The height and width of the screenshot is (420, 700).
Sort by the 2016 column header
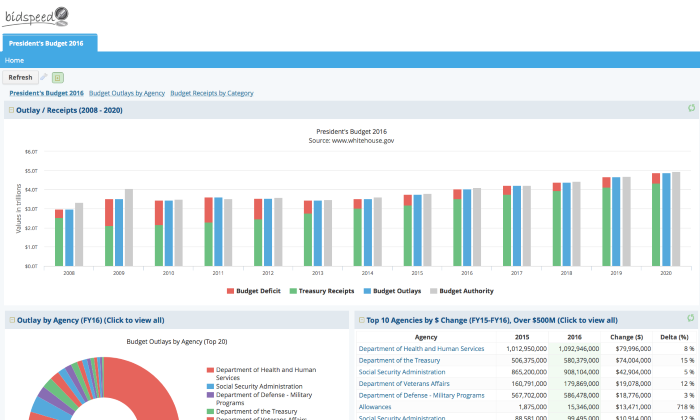(x=574, y=337)
